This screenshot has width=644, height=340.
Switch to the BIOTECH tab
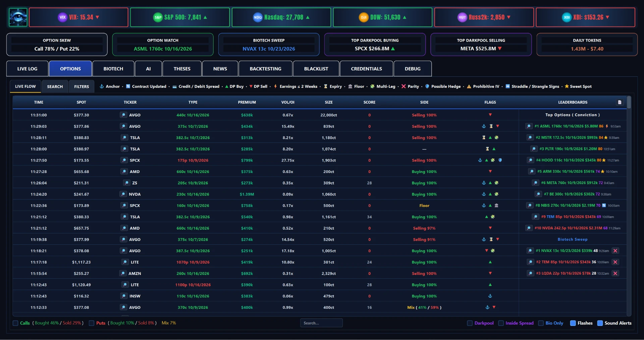(113, 69)
